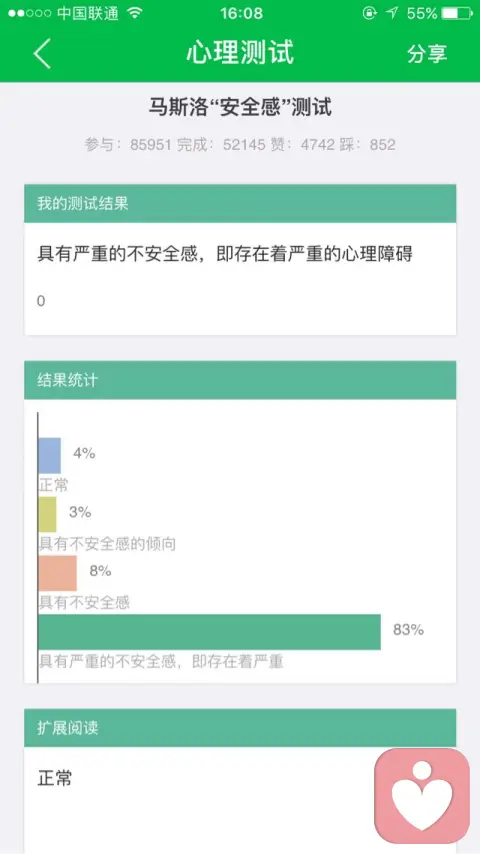Viewport: 480px width, 854px height.
Task: Tap the 赞: 4742 like count
Action: pos(302,145)
